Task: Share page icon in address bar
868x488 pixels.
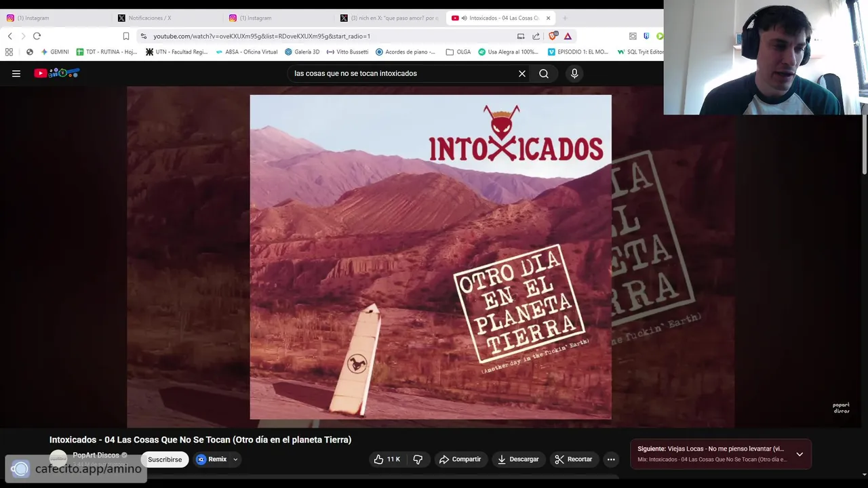Action: 536,36
